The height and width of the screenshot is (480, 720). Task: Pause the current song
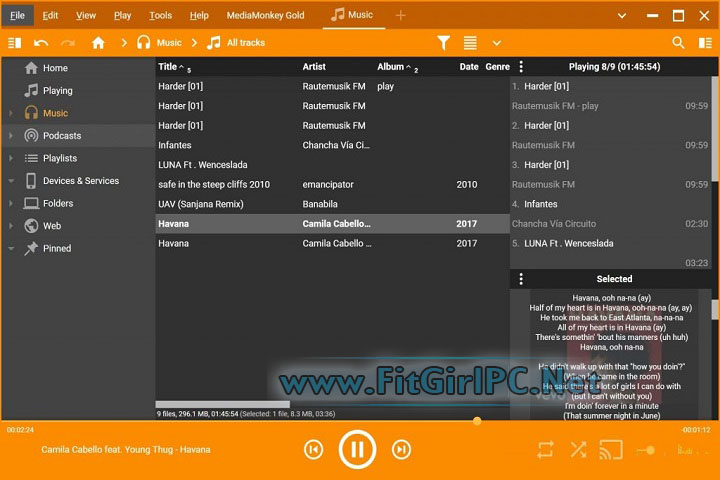[356, 450]
